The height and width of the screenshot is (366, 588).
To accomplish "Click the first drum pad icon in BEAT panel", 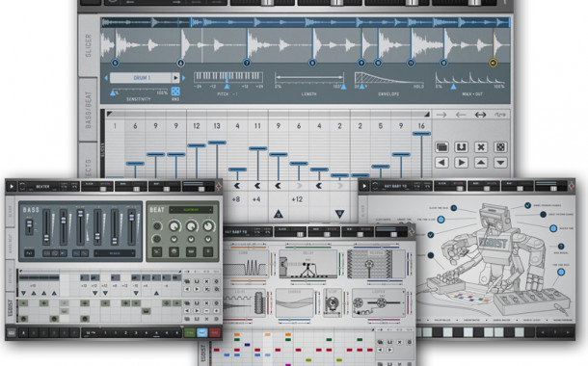I will coord(157,251).
